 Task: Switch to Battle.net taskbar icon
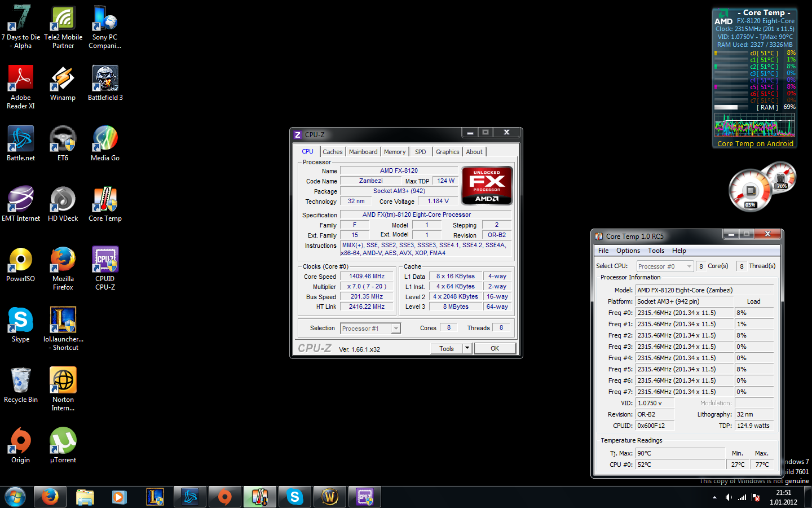coord(189,497)
